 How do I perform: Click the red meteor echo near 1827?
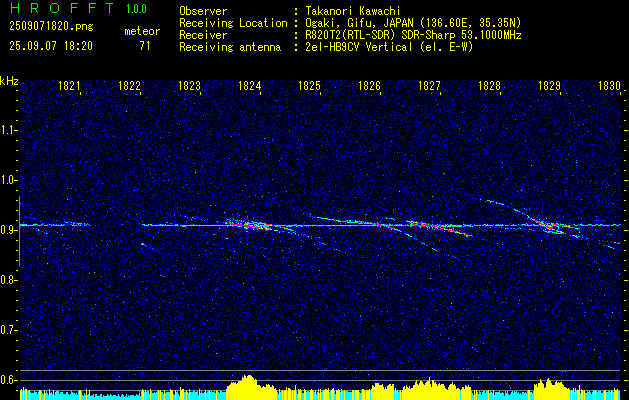pyautogui.click(x=439, y=228)
